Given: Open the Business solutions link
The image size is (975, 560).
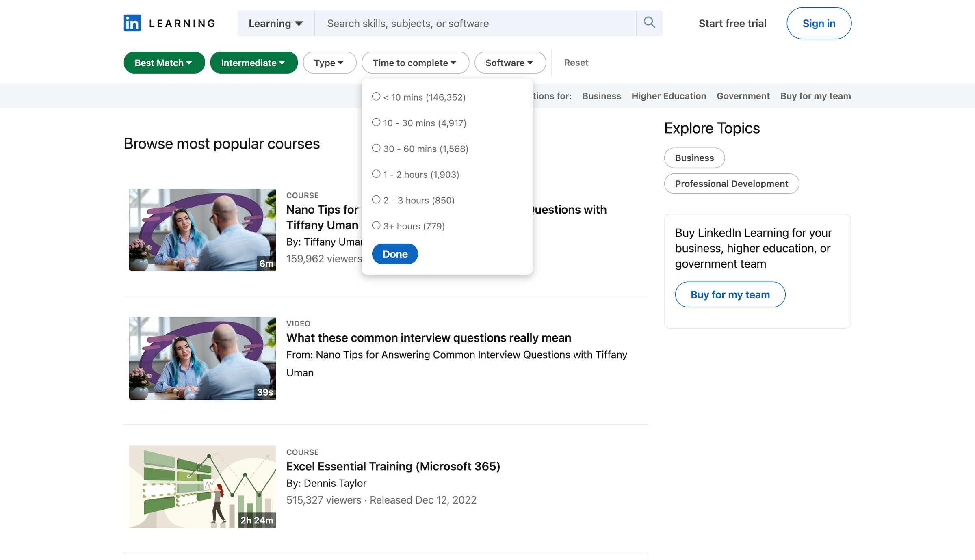Looking at the screenshot, I should pyautogui.click(x=601, y=96).
